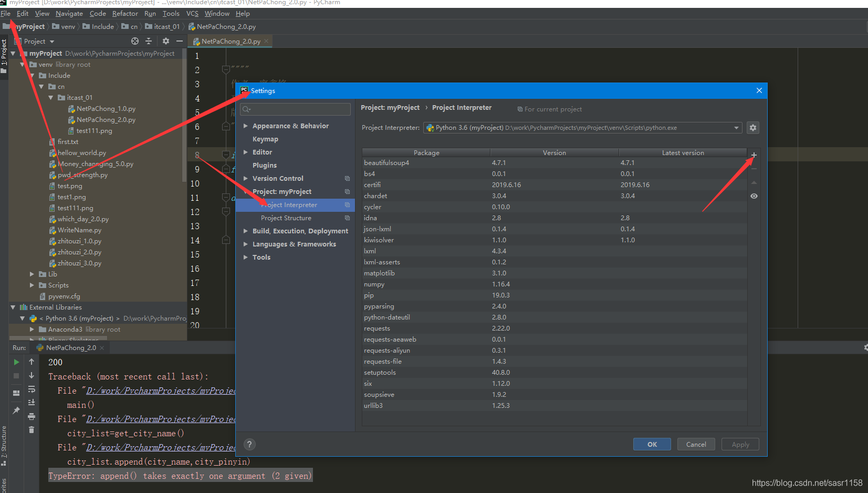Click the Run panel settings gear at far right
The height and width of the screenshot is (493, 868).
click(865, 347)
